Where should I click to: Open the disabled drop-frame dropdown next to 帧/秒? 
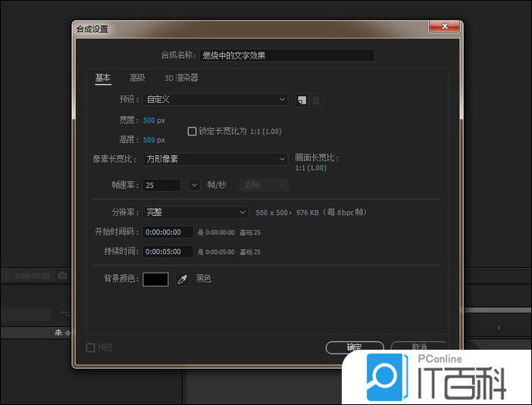coord(264,185)
